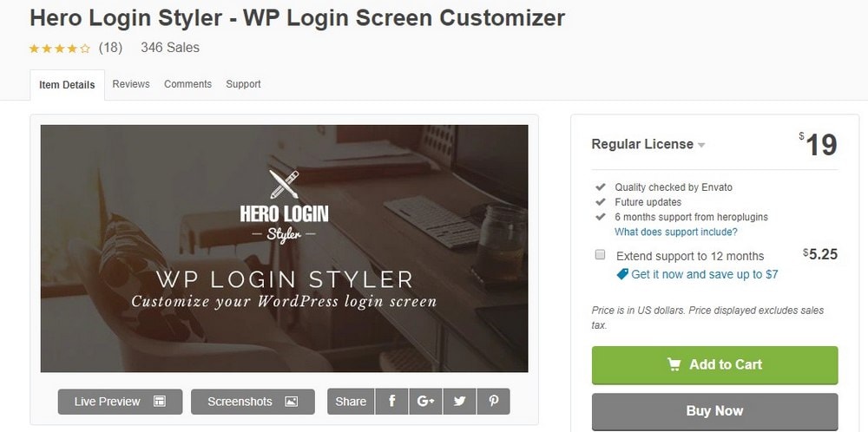868x432 pixels.
Task: Click the cart icon in Add to Cart
Action: click(674, 364)
